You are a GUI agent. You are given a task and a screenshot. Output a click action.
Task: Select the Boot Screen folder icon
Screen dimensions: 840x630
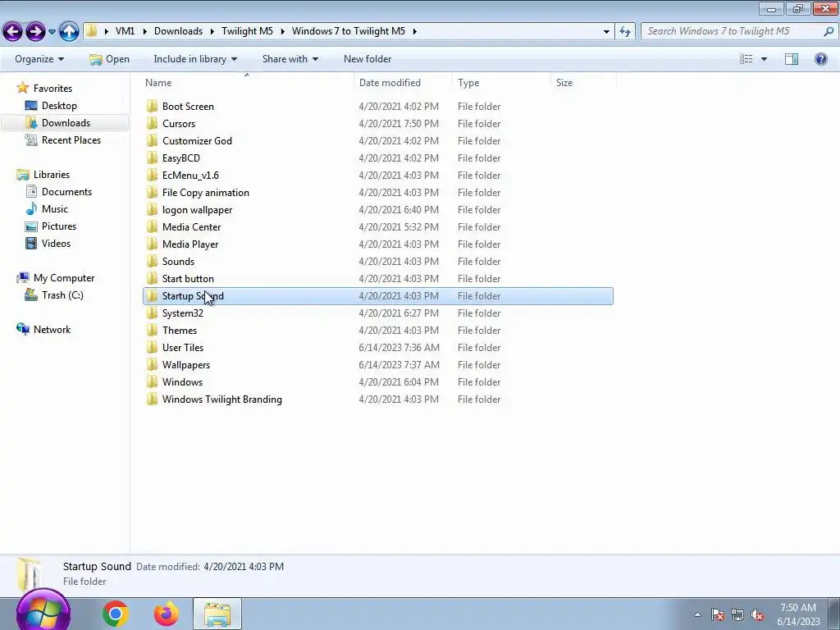click(152, 106)
